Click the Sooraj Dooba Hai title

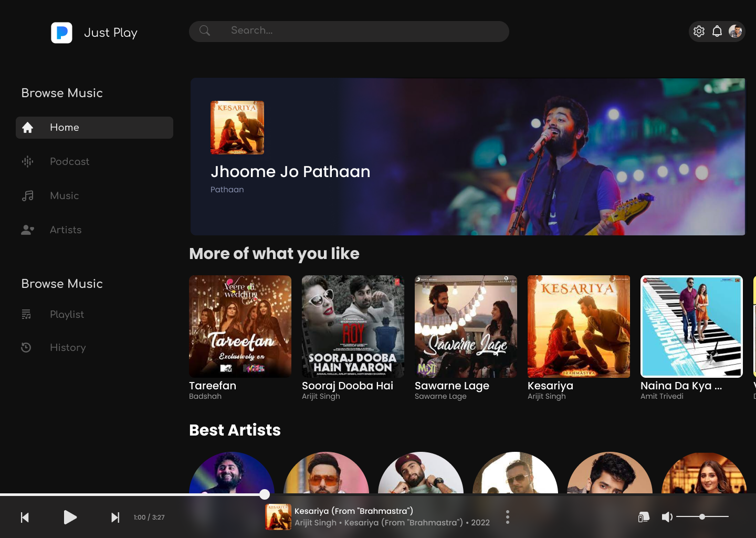point(348,386)
